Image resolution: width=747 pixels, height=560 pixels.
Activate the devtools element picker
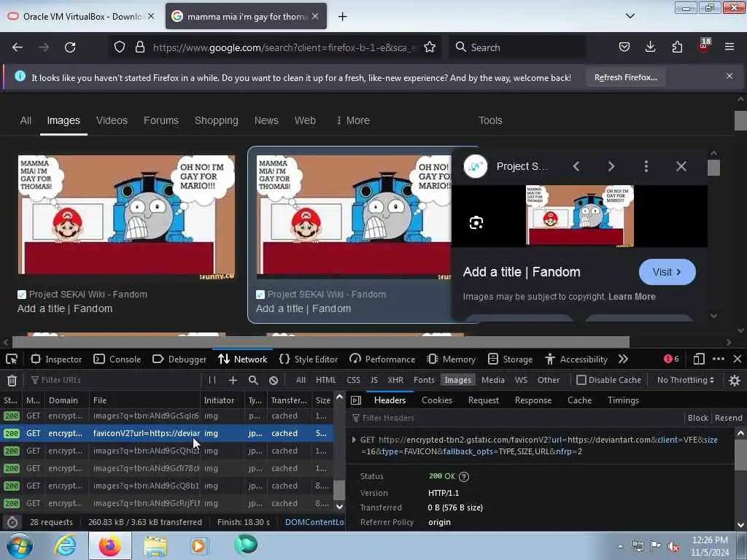click(12, 359)
